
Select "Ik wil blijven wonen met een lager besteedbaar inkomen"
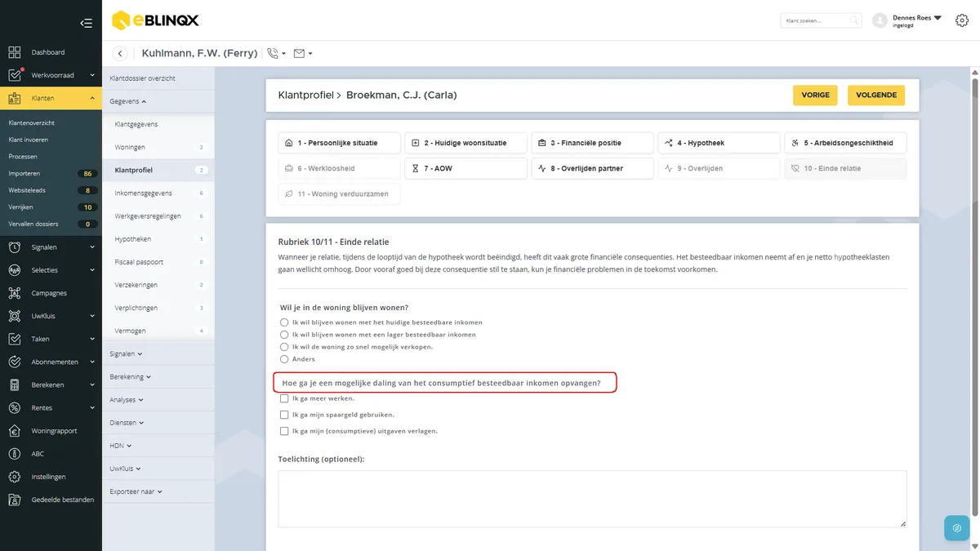pyautogui.click(x=284, y=335)
